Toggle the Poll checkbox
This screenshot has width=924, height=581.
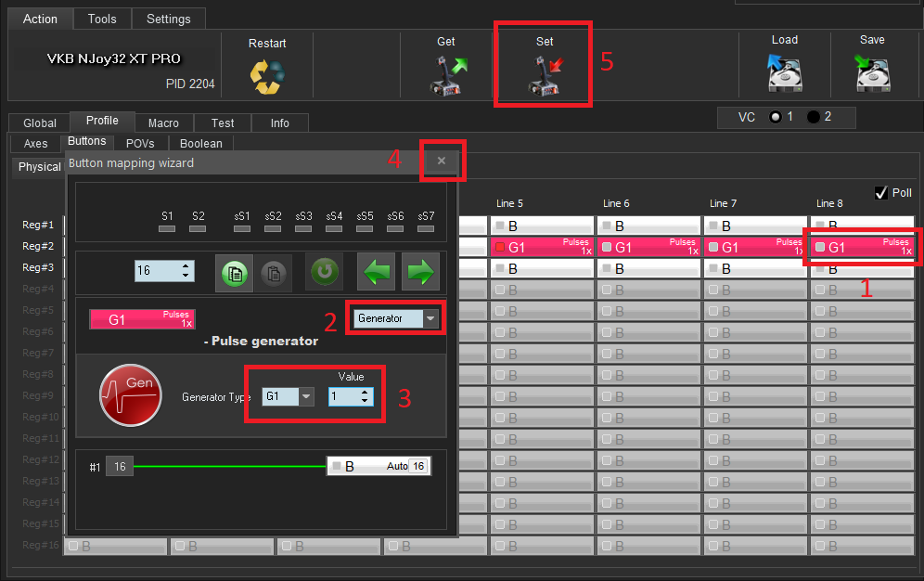point(881,192)
